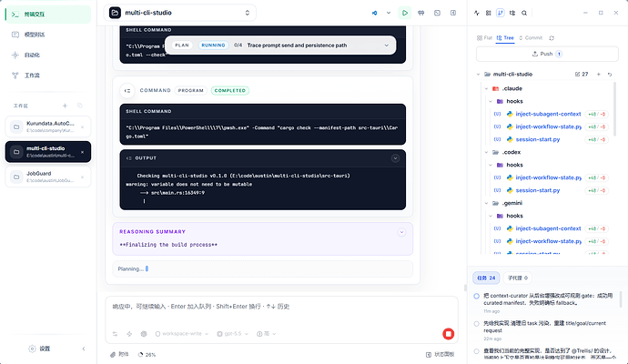628x364 pixels.
Task: Click the globe icon in input toolbar
Action: (x=144, y=334)
